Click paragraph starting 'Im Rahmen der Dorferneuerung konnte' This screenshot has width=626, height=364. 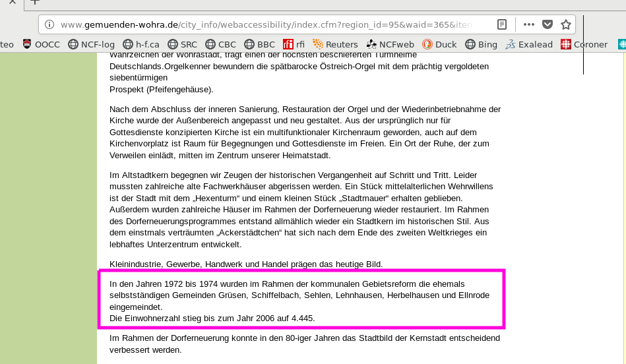305,344
